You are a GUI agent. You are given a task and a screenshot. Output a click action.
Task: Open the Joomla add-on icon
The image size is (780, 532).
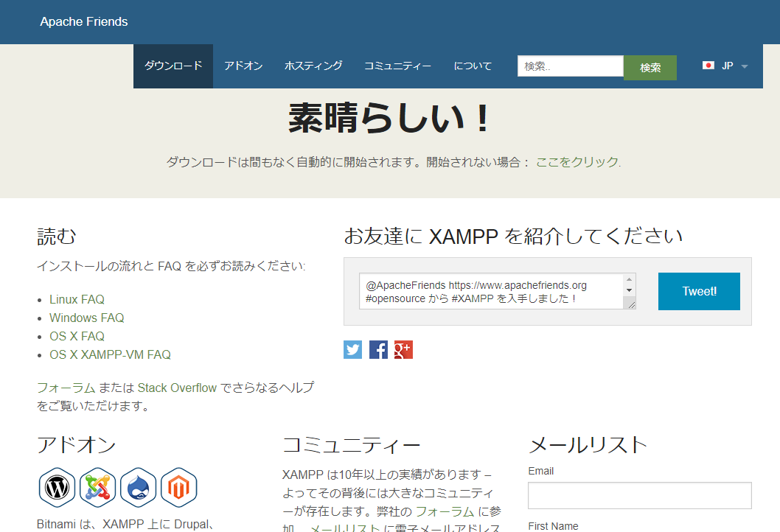98,487
